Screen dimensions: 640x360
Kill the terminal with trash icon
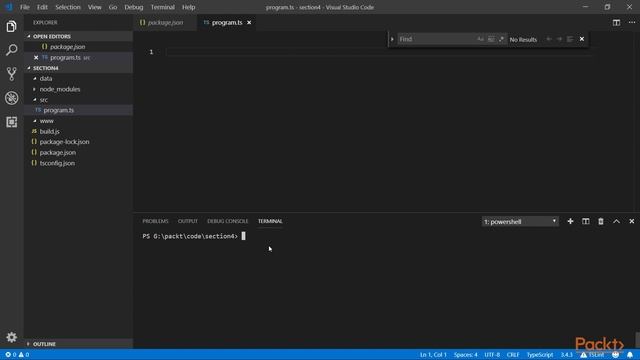pos(601,221)
